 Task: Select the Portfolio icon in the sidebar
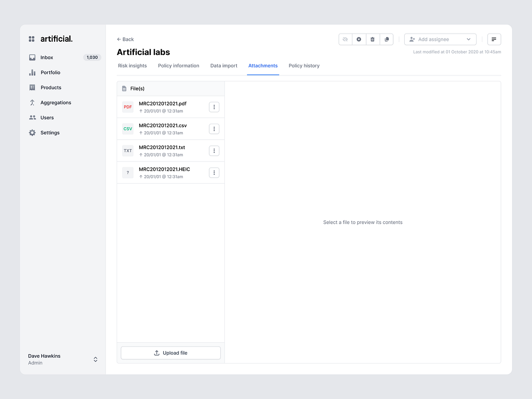(x=32, y=72)
